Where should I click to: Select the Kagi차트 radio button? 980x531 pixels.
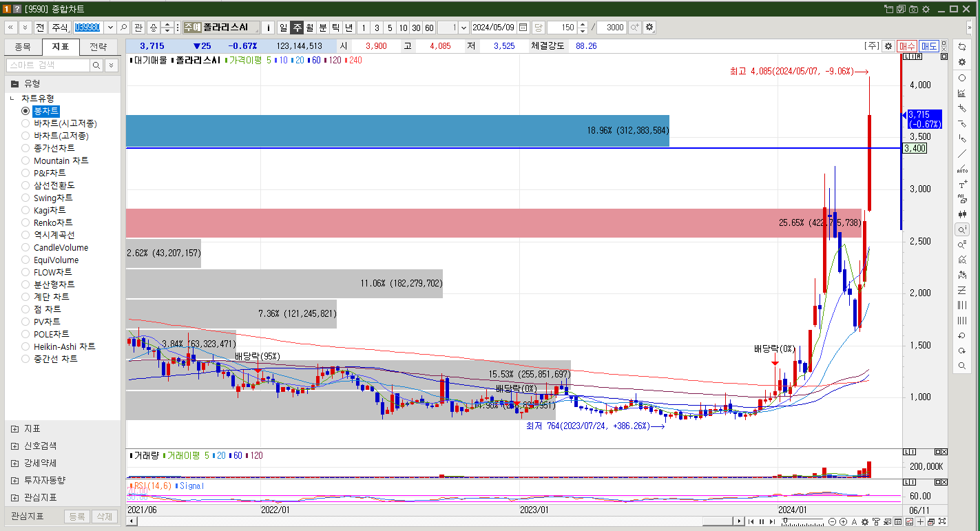pos(25,210)
